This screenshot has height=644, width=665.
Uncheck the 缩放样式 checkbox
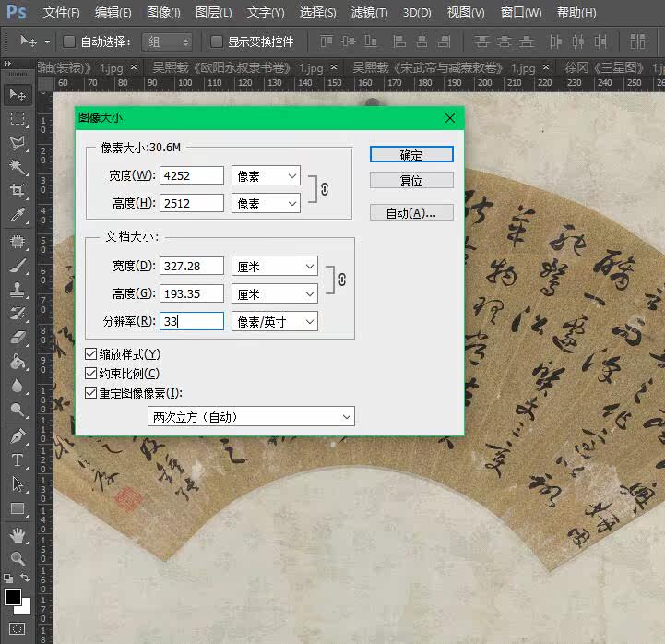(x=90, y=354)
